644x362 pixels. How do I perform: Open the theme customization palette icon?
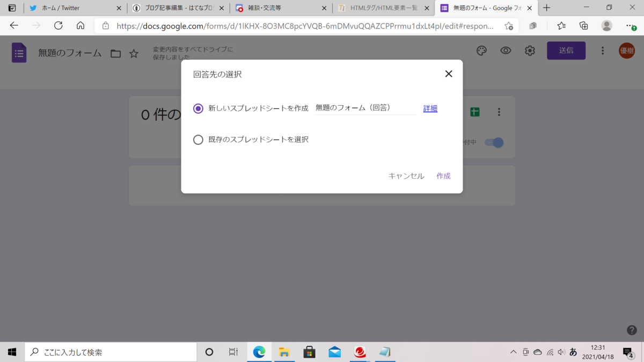481,50
